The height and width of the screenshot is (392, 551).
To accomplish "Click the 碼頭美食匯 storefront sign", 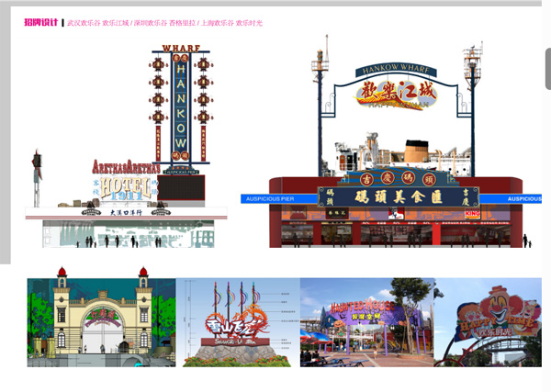I will 397,197.
